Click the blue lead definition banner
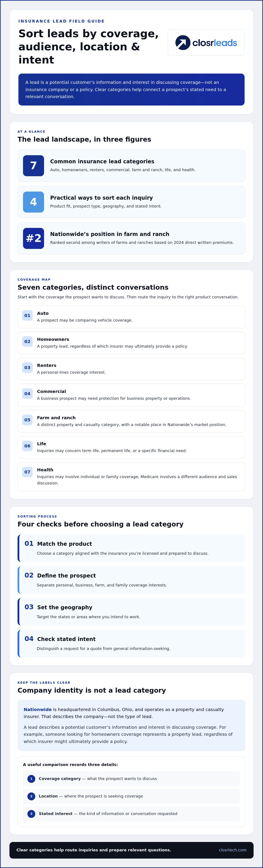Image resolution: width=263 pixels, height=868 pixels. 131,90
